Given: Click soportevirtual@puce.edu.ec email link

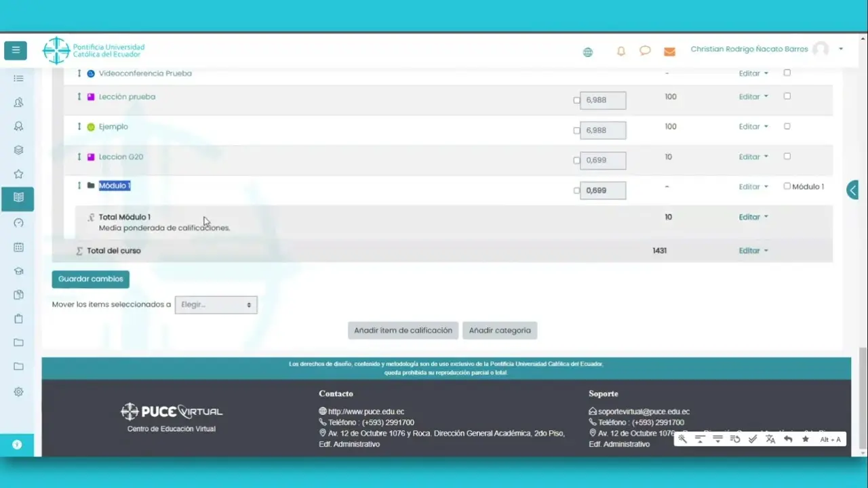Looking at the screenshot, I should click(644, 411).
